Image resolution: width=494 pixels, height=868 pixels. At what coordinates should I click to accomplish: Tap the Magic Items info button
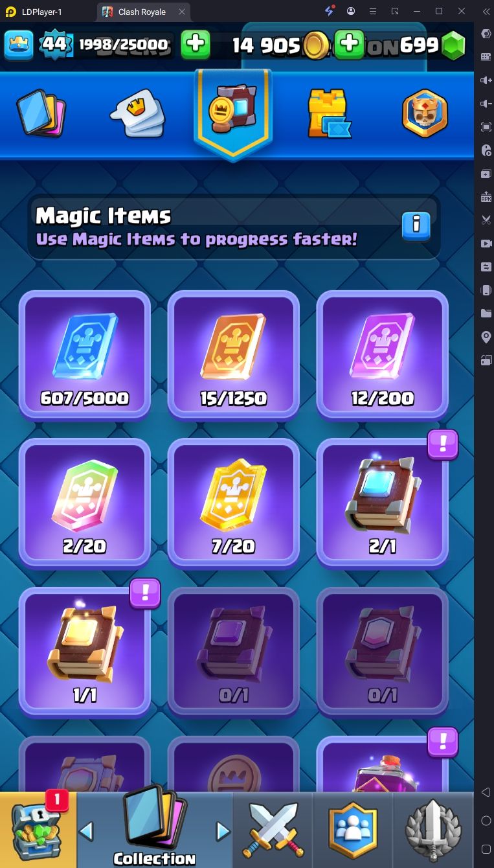(416, 225)
